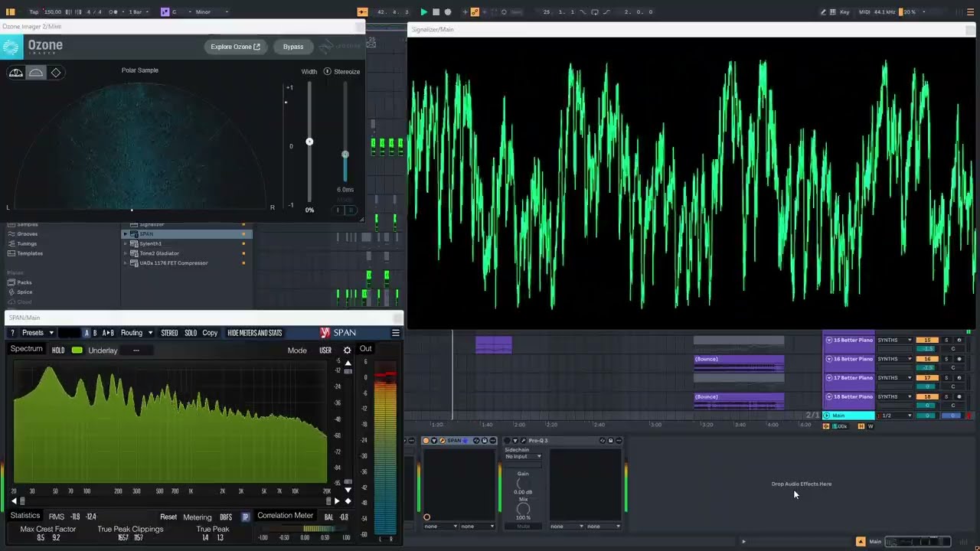Open the SPAN Routing dropdown
This screenshot has height=551, width=980.
136,333
